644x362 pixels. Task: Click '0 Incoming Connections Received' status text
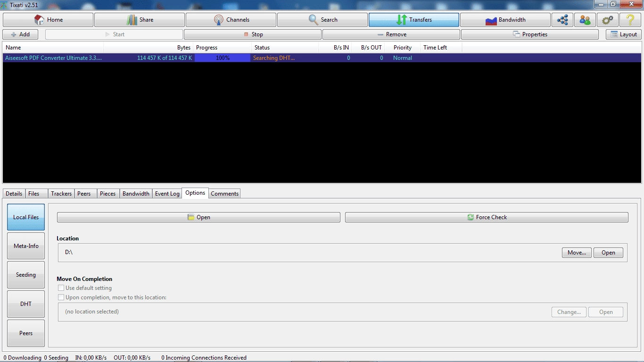click(204, 358)
